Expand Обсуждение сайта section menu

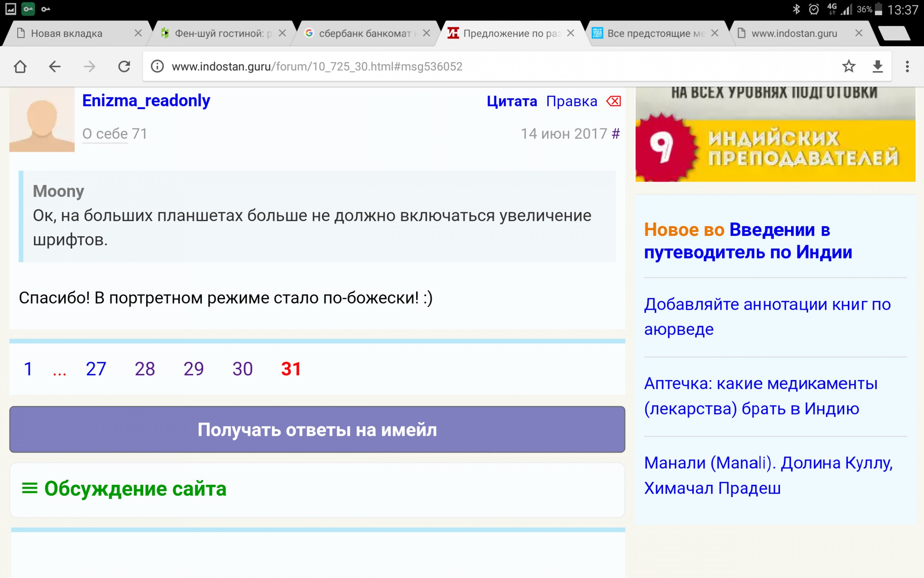click(30, 489)
